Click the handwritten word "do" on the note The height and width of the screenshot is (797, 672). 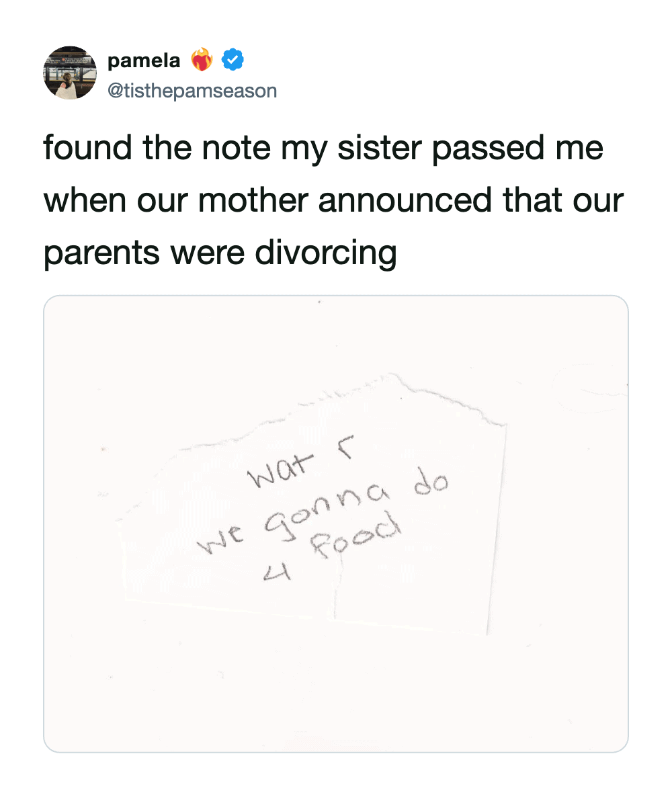[x=434, y=484]
